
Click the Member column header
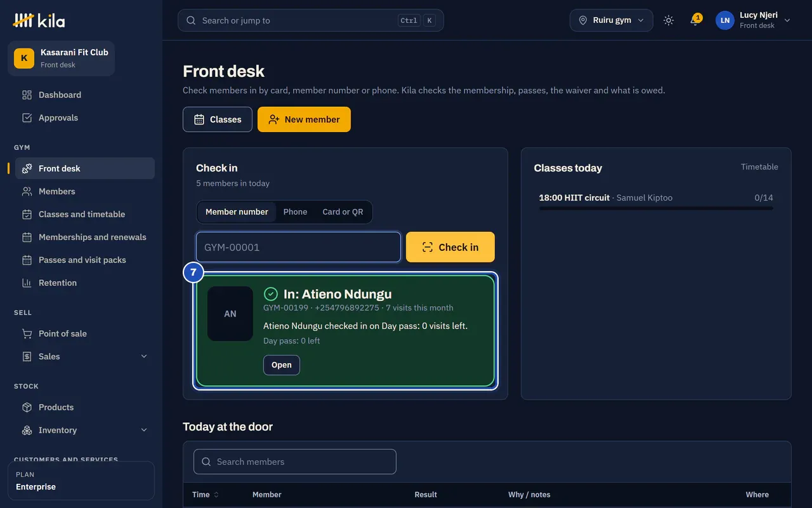coord(267,495)
